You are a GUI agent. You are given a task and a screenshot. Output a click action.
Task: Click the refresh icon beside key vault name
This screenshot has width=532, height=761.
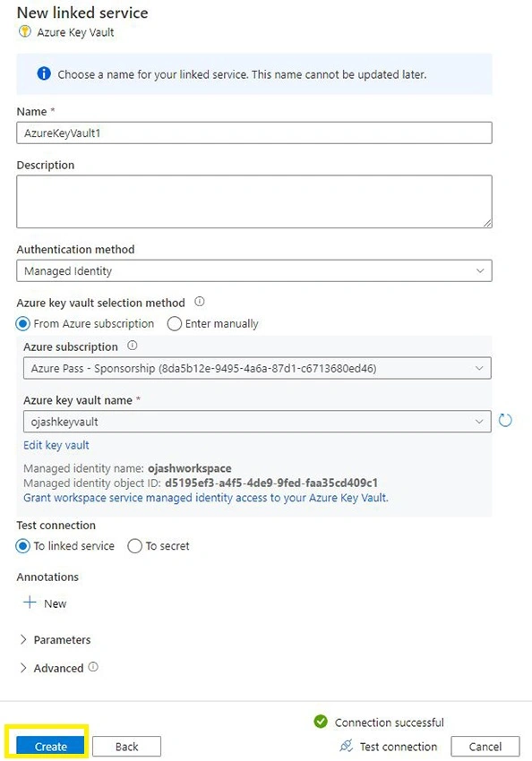(x=505, y=420)
